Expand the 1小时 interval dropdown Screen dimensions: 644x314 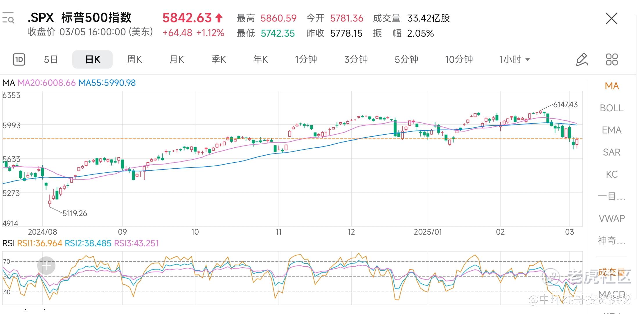tap(515, 60)
